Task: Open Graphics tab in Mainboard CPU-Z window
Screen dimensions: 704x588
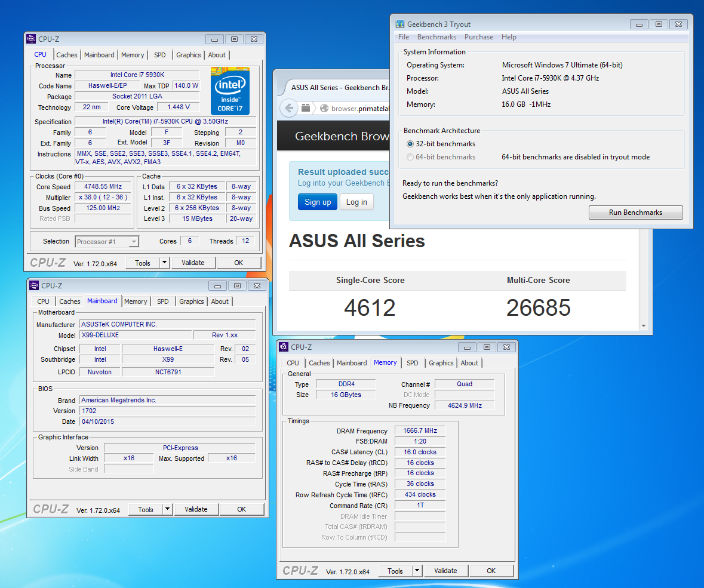Action: pos(192,301)
